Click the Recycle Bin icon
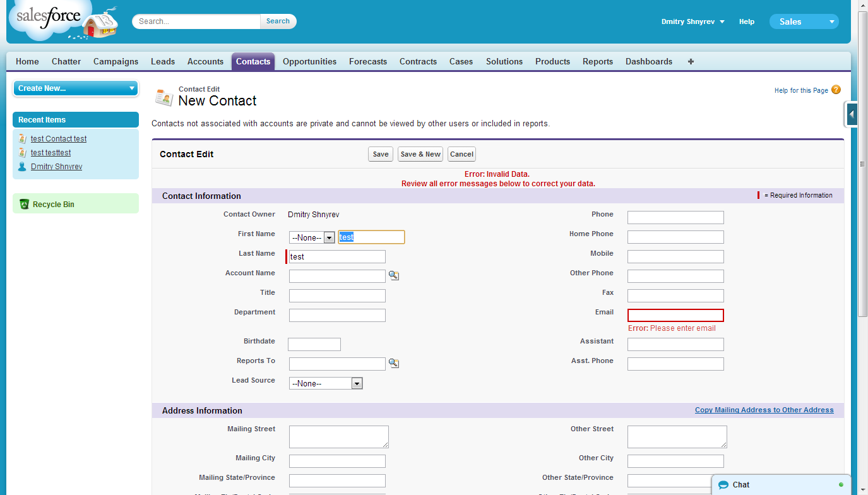 pos(24,204)
